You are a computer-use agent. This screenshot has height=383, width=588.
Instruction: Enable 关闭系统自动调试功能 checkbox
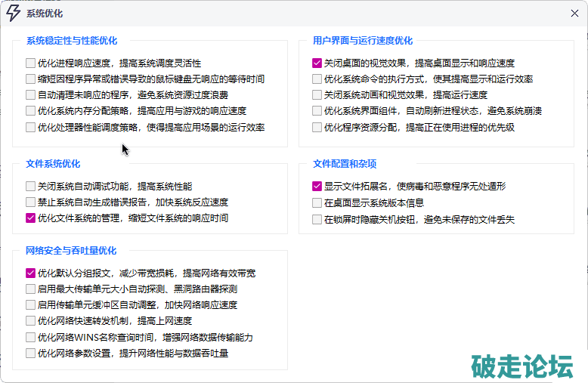[30, 186]
